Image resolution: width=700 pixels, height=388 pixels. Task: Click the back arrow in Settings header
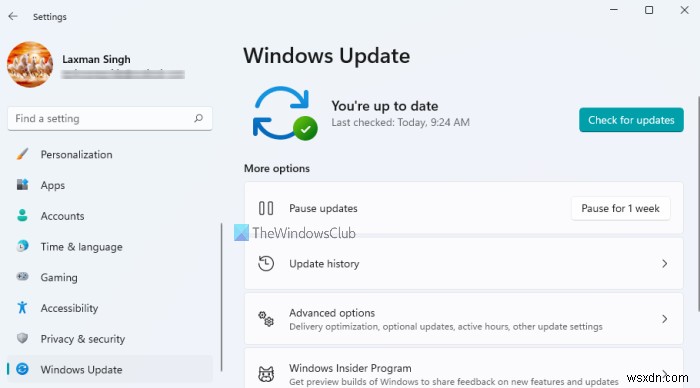13,17
